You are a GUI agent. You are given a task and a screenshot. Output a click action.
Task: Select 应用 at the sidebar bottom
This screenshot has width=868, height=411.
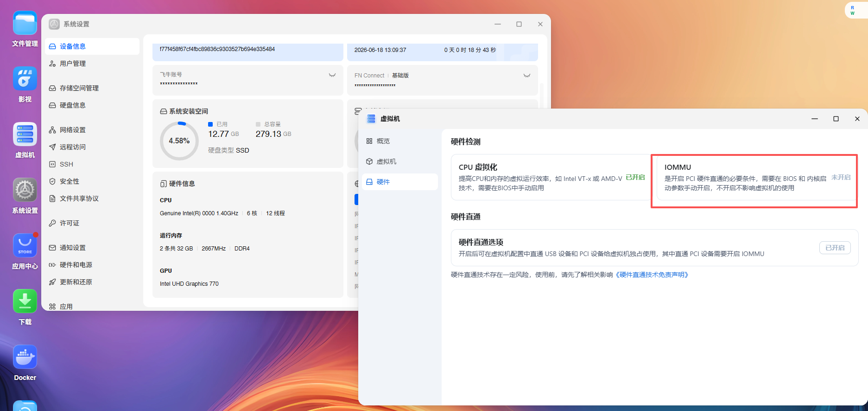point(92,306)
